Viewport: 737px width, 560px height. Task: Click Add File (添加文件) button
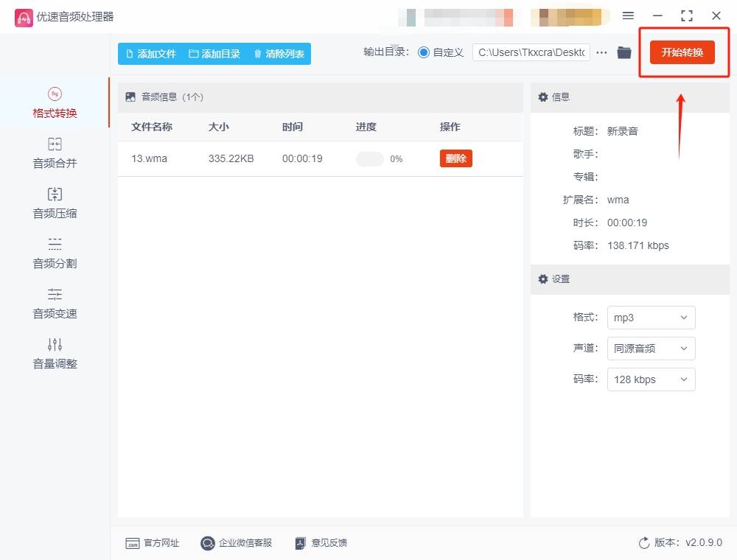(x=151, y=54)
